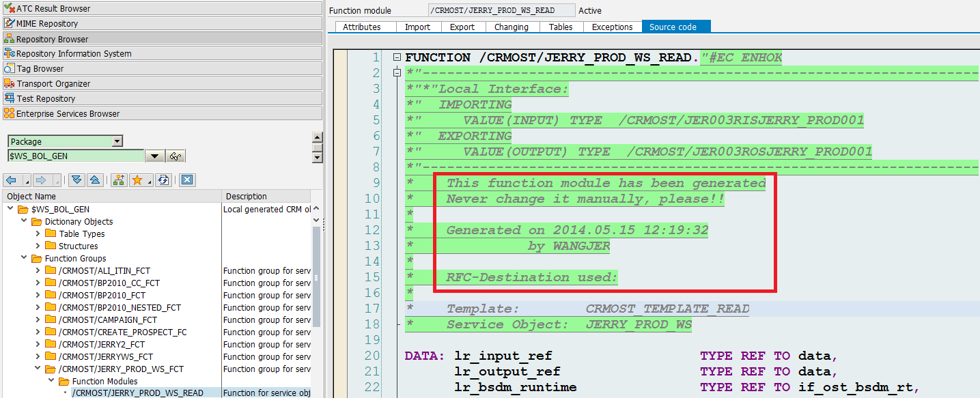The image size is (980, 398).
Task: Select /CRMOST/JERRYWS_FCT tree item
Action: click(x=106, y=356)
